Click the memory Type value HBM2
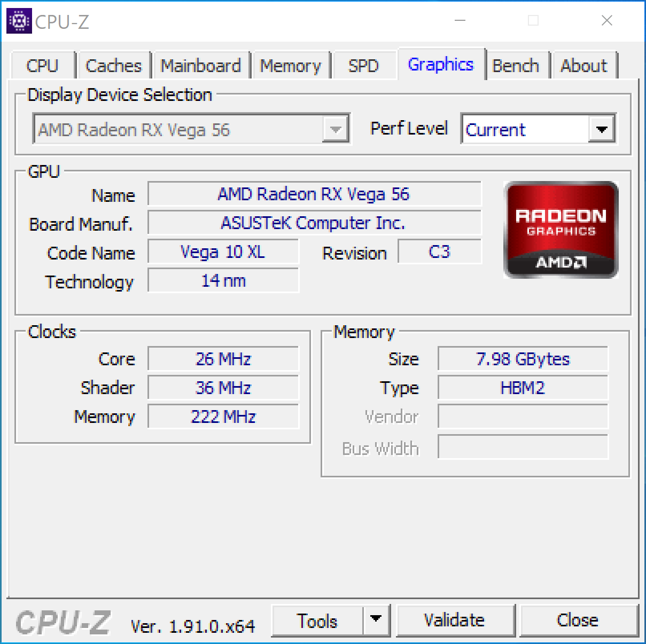The height and width of the screenshot is (644, 646). coord(523,388)
